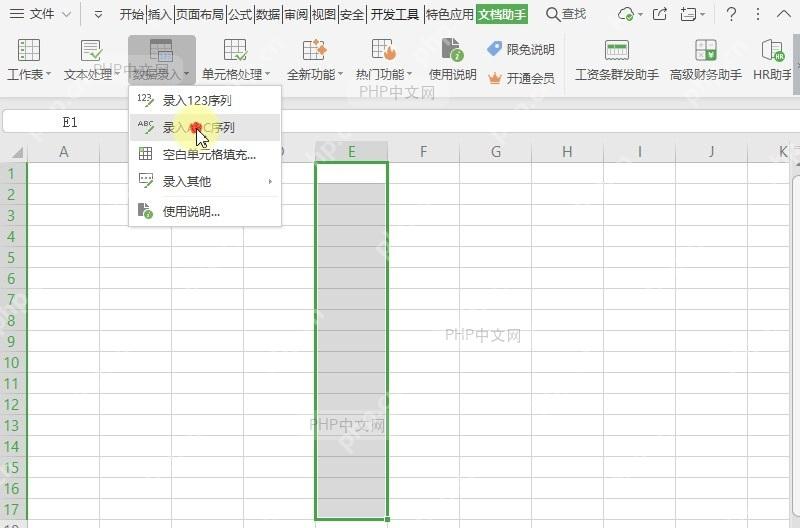Switch to the 插入 tab

coord(159,14)
